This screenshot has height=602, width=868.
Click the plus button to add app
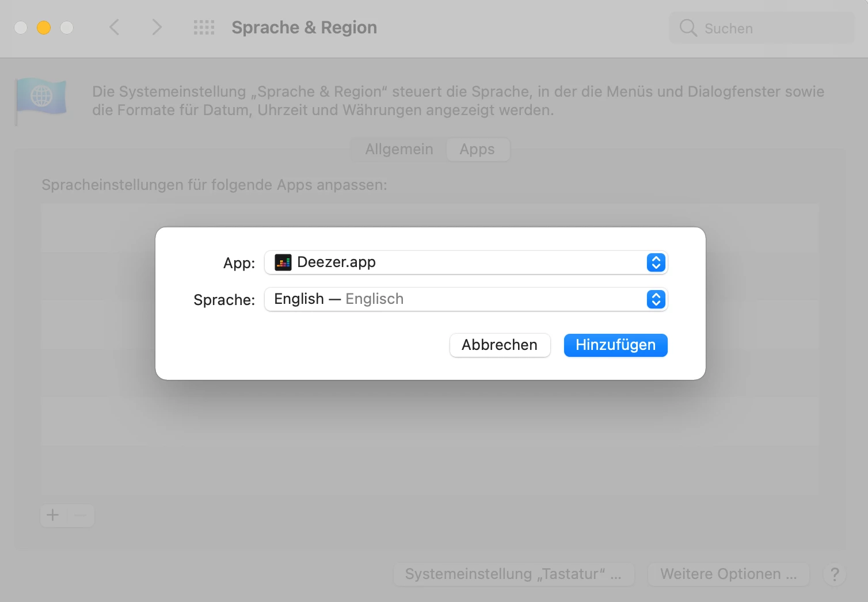click(53, 515)
